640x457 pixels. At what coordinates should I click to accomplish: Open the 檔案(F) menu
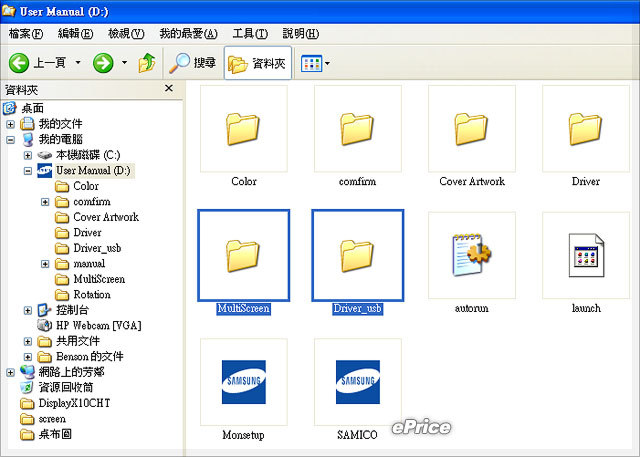coord(26,33)
